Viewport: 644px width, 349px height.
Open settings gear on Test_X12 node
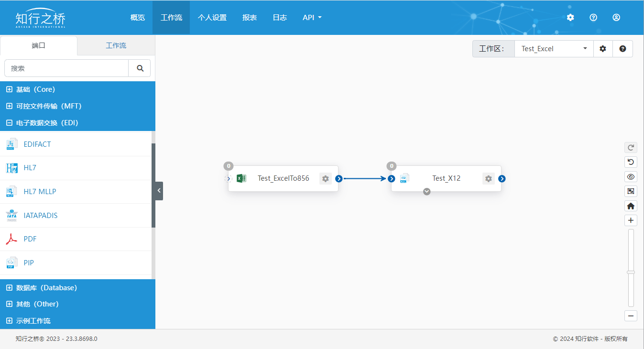click(488, 179)
